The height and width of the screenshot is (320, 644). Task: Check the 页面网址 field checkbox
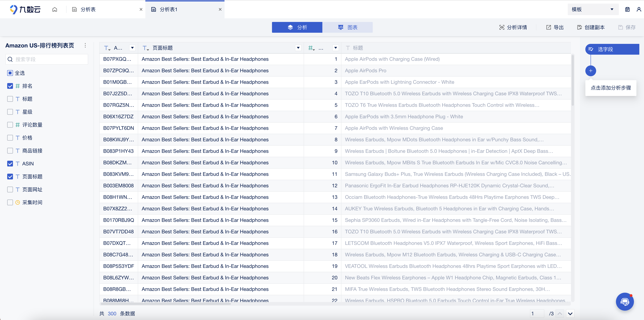[10, 190]
